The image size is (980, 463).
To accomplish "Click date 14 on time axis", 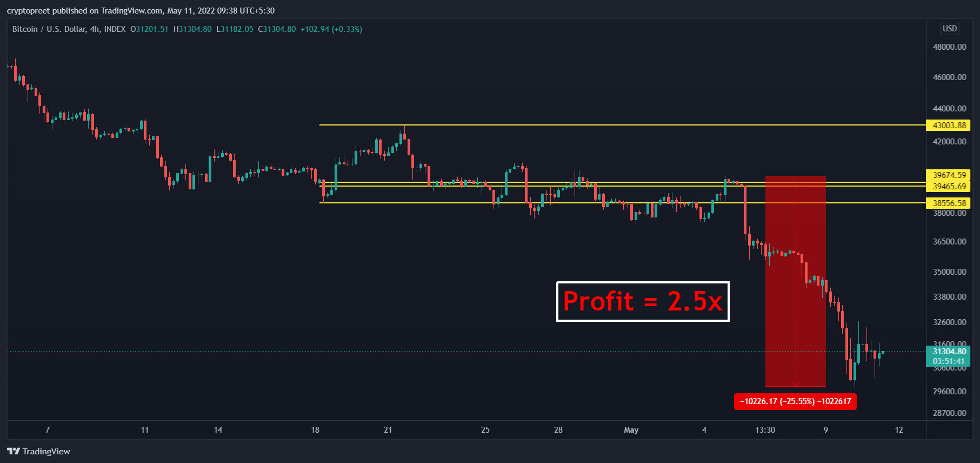I will (218, 430).
